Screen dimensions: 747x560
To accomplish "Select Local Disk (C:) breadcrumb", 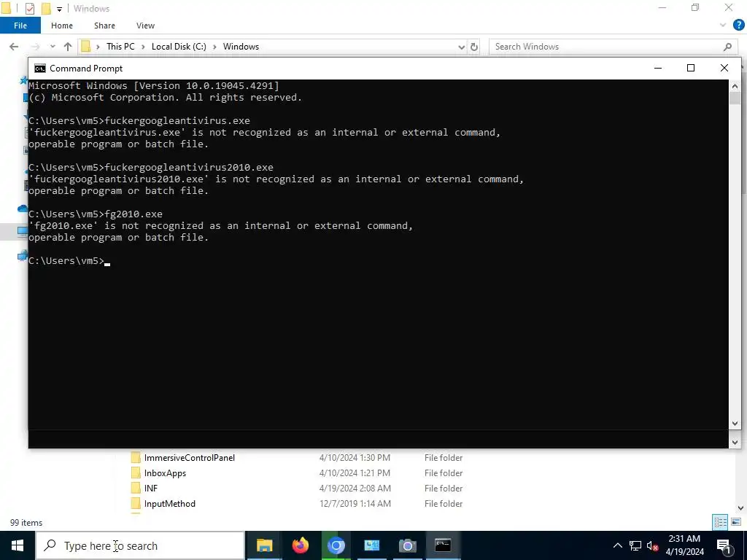I will pos(179,47).
